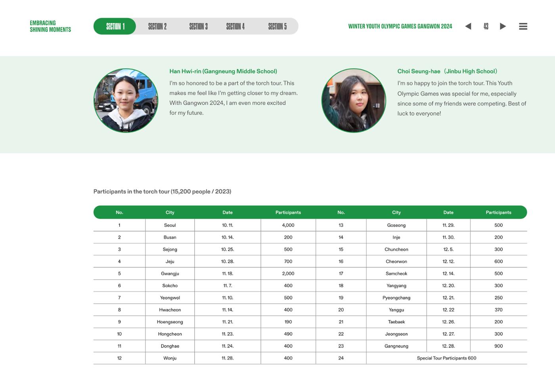The image size is (555, 392).
Task: Click the Jeju city cell
Action: (170, 261)
